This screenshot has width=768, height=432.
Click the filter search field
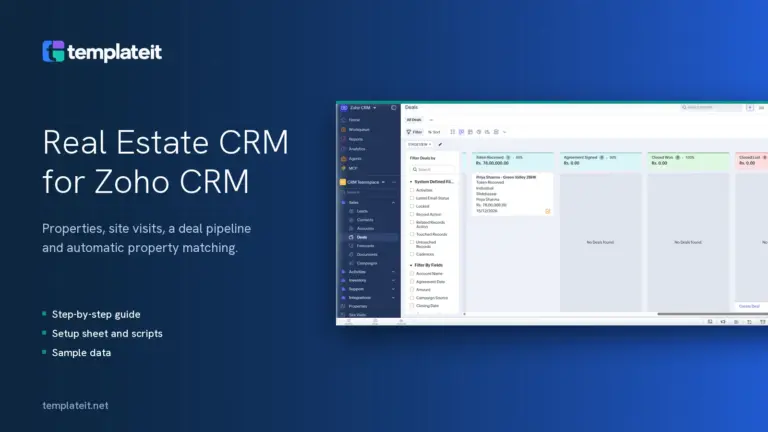tap(432, 169)
